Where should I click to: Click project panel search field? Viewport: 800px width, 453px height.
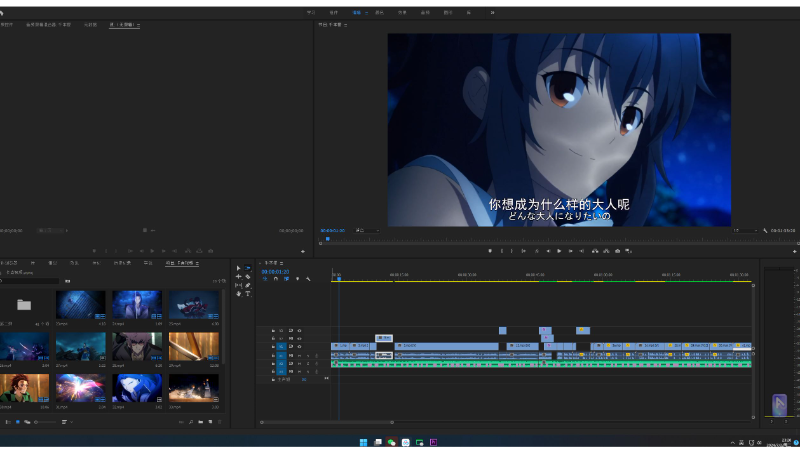pyautogui.click(x=30, y=281)
